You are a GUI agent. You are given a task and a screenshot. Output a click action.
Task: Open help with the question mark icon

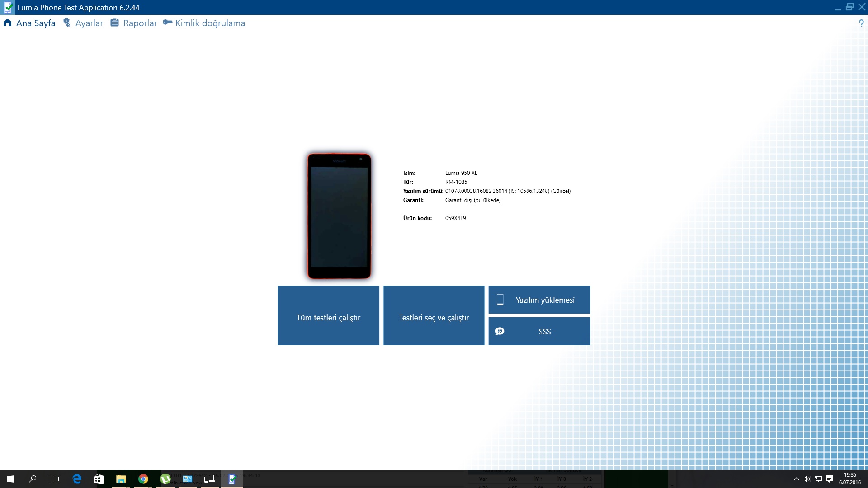(861, 23)
